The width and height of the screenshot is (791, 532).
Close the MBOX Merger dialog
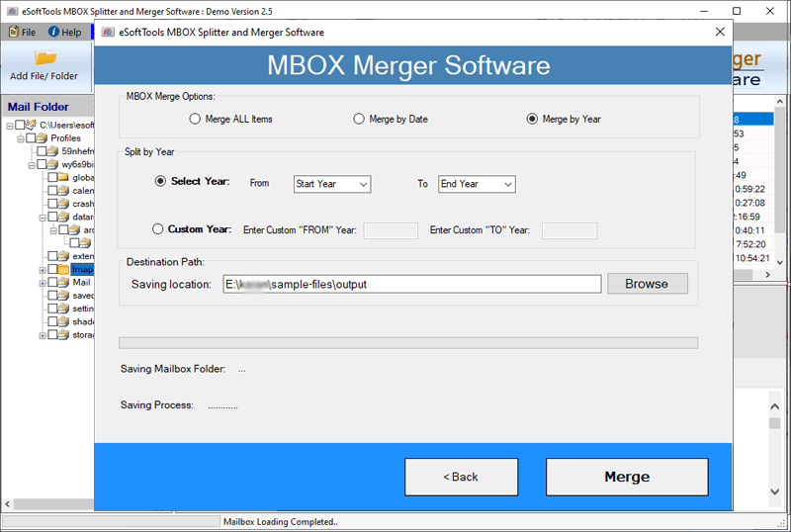pos(720,32)
